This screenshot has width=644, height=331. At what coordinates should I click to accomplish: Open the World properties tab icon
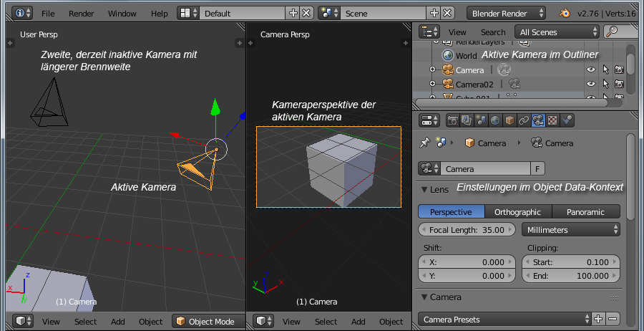(494, 120)
